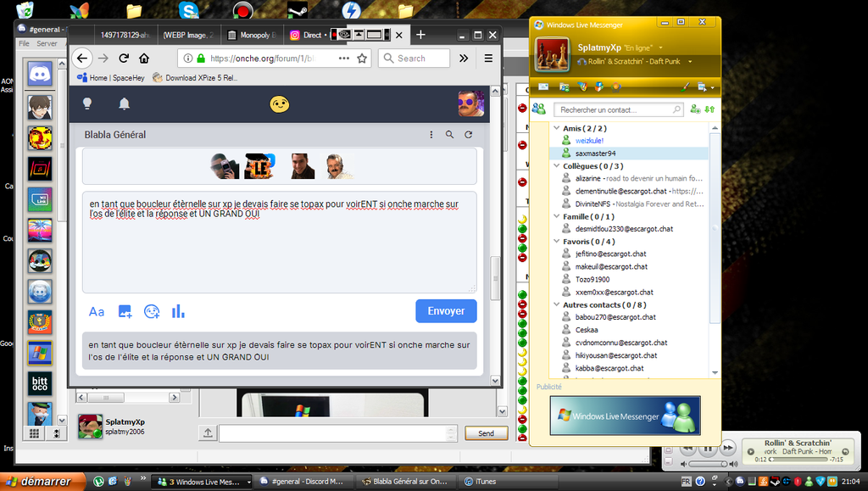Toggle the lightbulb theme icon on Onche
The height and width of the screenshot is (491, 868).
pyautogui.click(x=87, y=104)
